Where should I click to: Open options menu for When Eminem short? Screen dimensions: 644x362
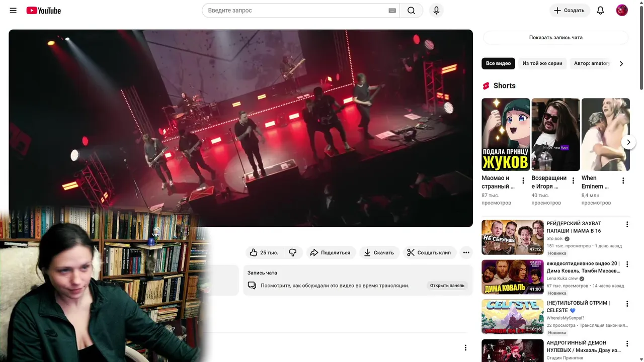[x=623, y=181]
